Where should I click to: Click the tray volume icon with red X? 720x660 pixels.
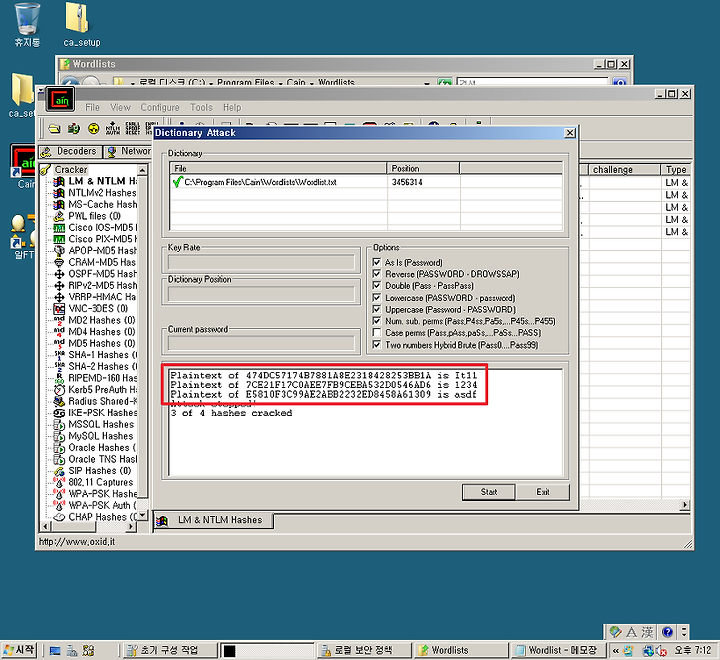click(662, 650)
